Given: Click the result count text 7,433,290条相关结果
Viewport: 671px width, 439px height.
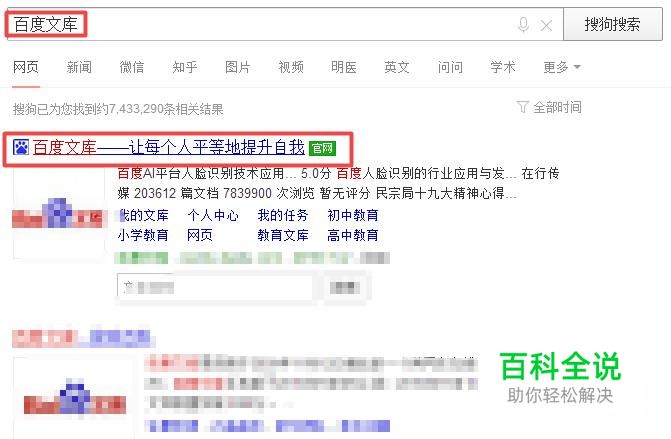Looking at the screenshot, I should (x=166, y=109).
